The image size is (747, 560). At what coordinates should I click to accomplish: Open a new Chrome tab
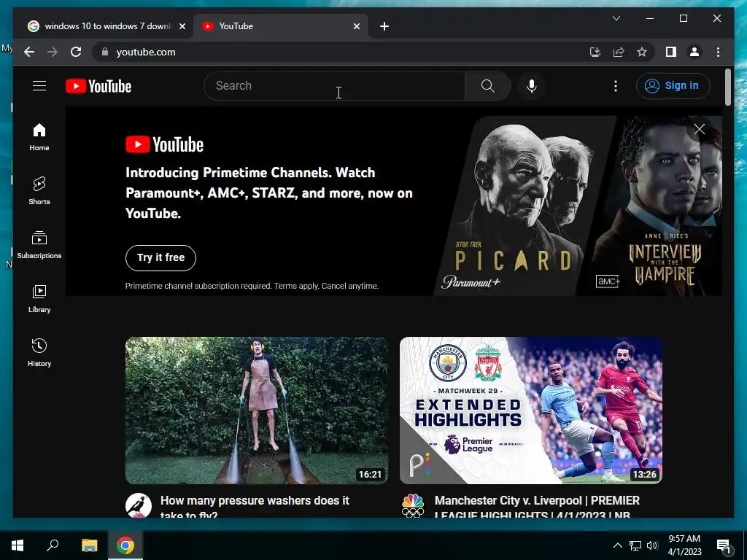(x=384, y=26)
